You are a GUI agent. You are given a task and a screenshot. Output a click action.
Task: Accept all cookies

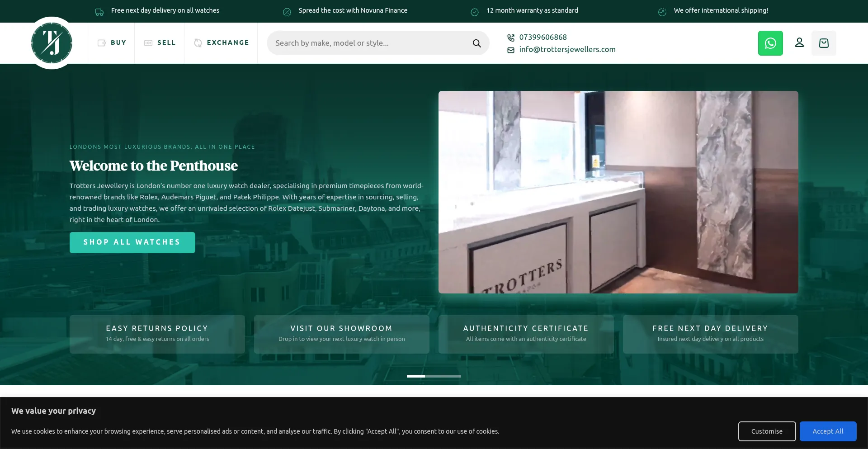pyautogui.click(x=828, y=431)
